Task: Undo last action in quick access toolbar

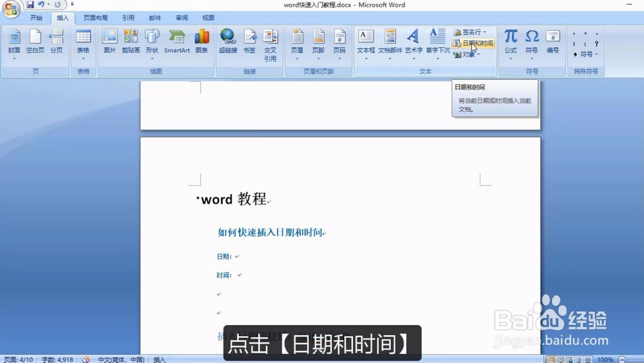Action: click(41, 5)
